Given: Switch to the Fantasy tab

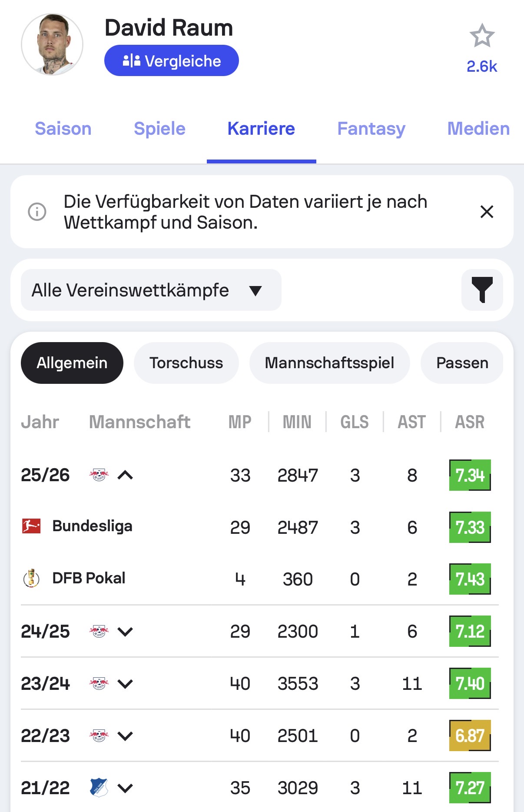Looking at the screenshot, I should click(371, 129).
